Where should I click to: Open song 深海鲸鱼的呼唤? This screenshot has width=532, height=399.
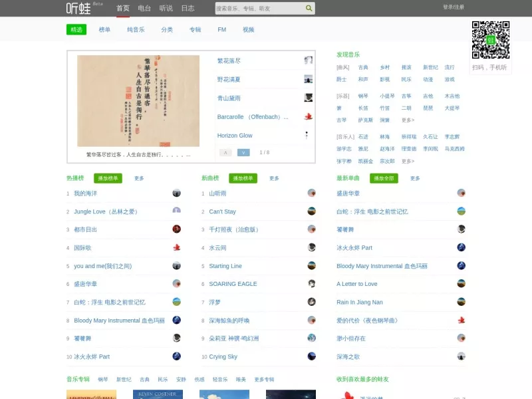tap(229, 321)
